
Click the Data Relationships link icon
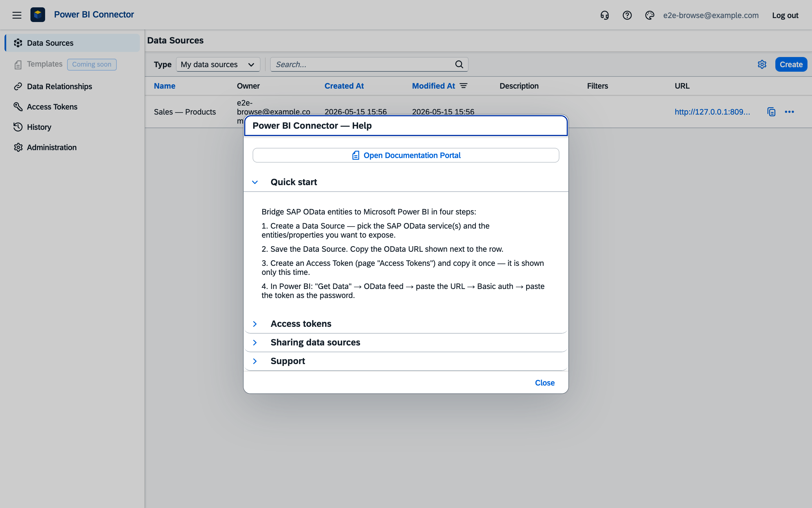[18, 86]
